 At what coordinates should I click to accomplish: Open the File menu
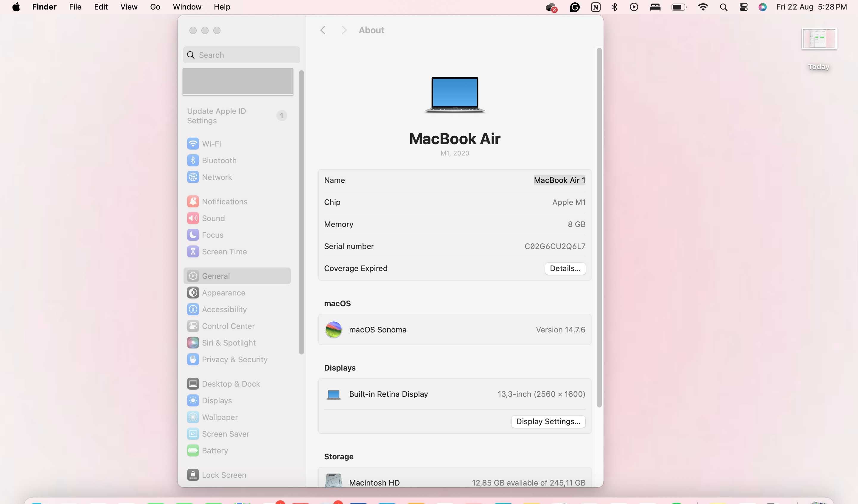(75, 7)
